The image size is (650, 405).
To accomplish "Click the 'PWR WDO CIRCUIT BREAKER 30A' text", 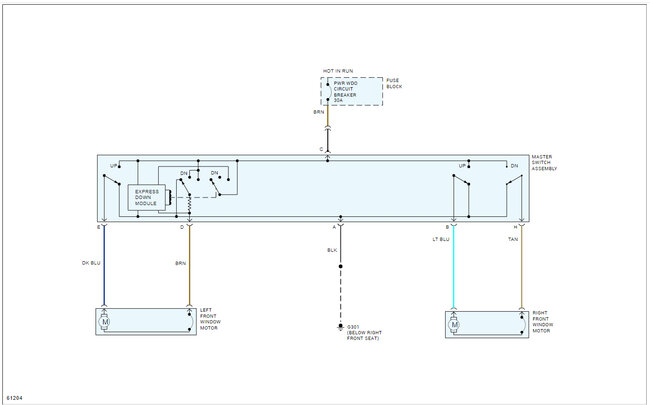I will pyautogui.click(x=345, y=92).
